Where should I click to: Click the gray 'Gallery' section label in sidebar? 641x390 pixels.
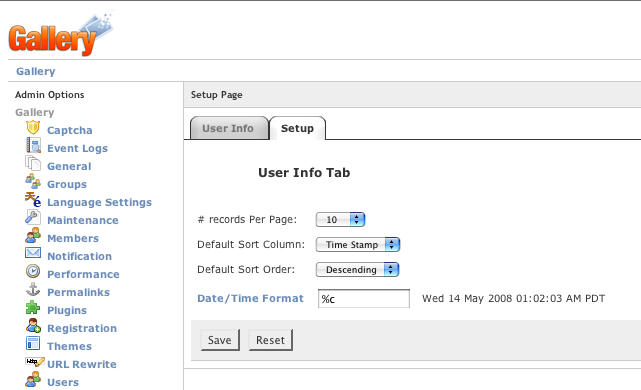(35, 112)
